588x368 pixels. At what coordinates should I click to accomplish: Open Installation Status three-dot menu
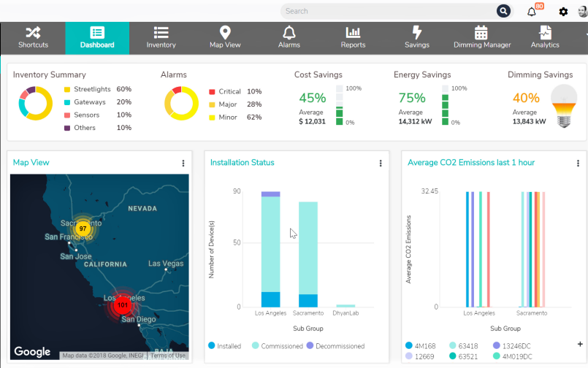click(x=381, y=164)
